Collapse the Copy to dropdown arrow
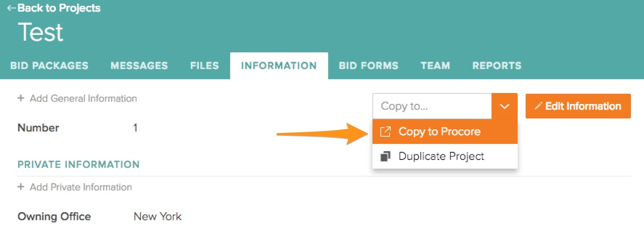 tap(504, 106)
